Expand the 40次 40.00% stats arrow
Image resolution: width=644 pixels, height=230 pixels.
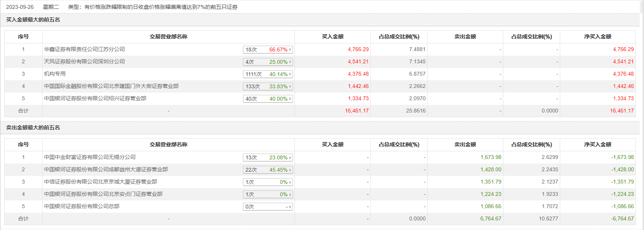click(290, 99)
